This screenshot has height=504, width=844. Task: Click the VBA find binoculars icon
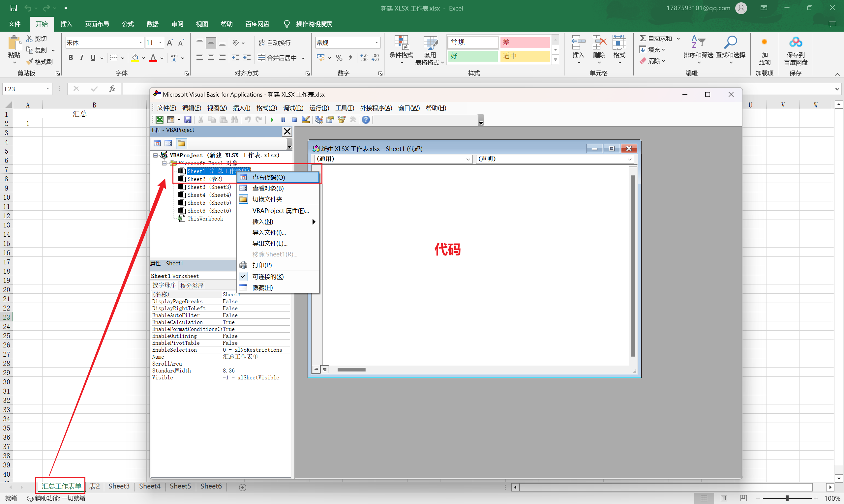point(235,120)
